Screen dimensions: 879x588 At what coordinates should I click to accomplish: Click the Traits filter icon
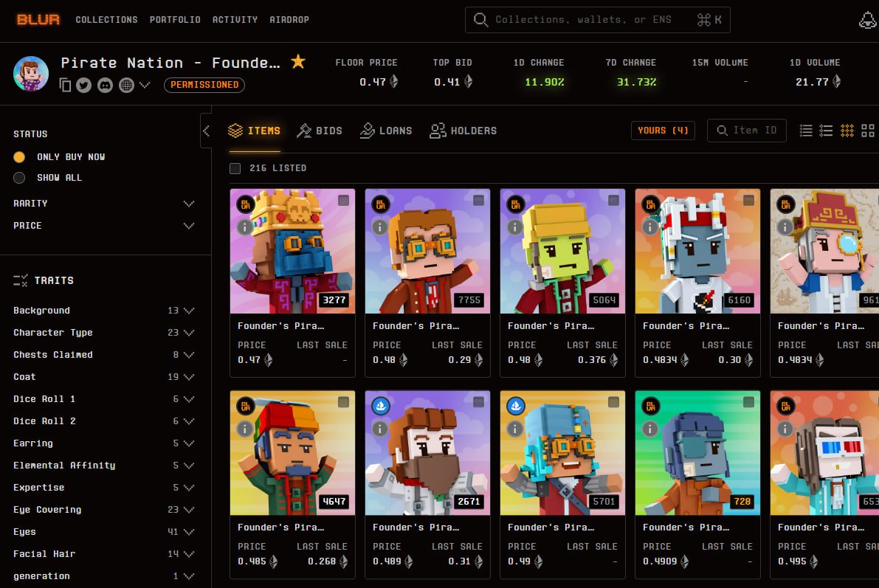(x=20, y=280)
